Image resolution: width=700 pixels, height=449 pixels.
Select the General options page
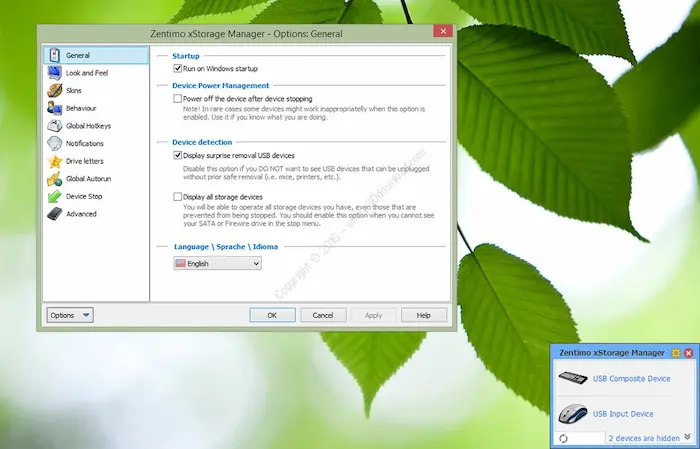point(96,55)
